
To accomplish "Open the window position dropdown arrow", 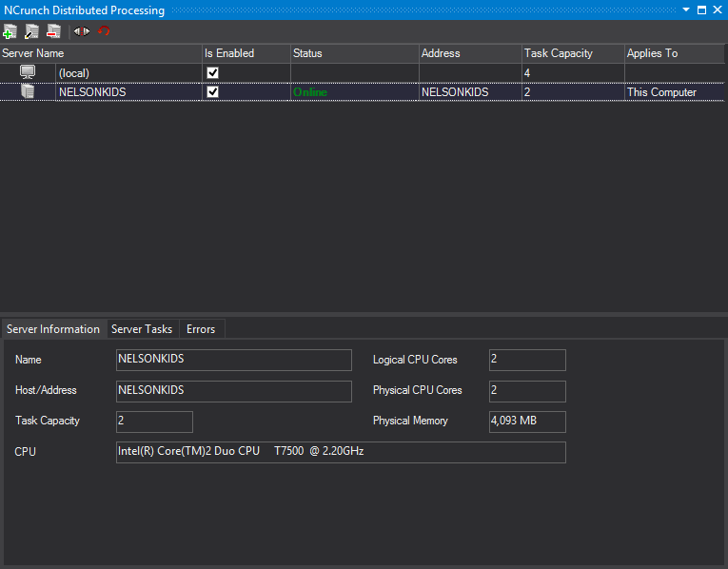I will pos(686,10).
